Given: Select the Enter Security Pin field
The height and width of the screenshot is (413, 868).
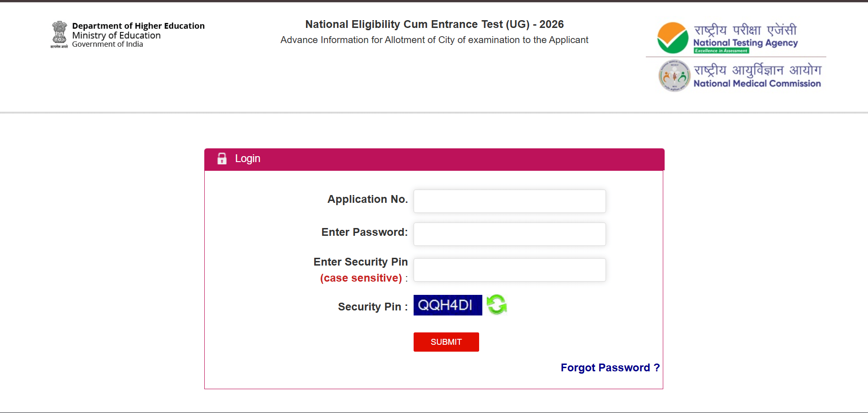Looking at the screenshot, I should [509, 270].
